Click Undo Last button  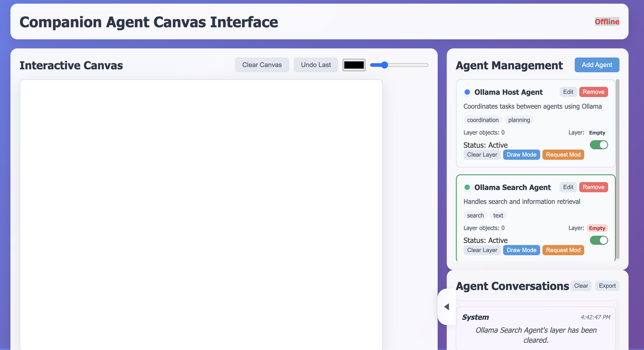[315, 65]
